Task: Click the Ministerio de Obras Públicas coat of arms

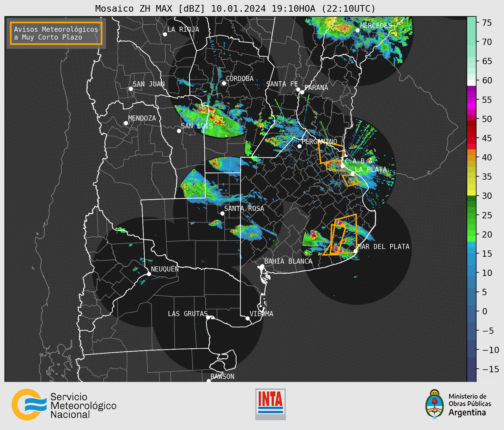Action: point(435,404)
